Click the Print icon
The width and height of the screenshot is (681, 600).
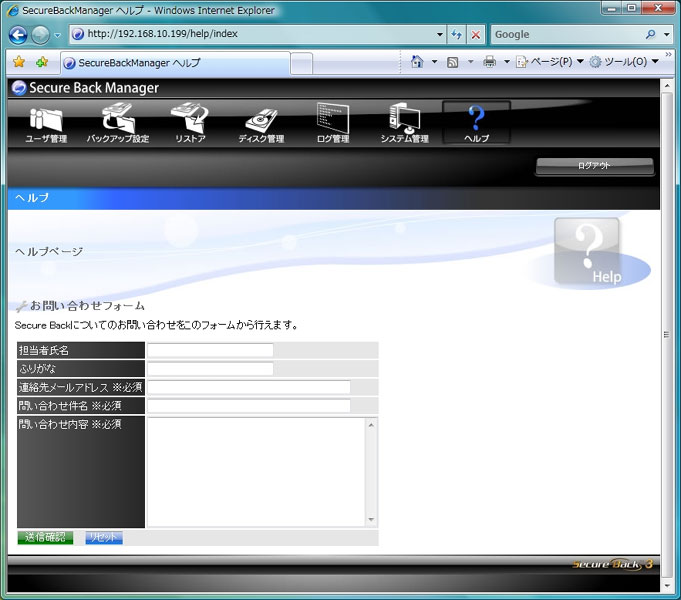pyautogui.click(x=489, y=62)
